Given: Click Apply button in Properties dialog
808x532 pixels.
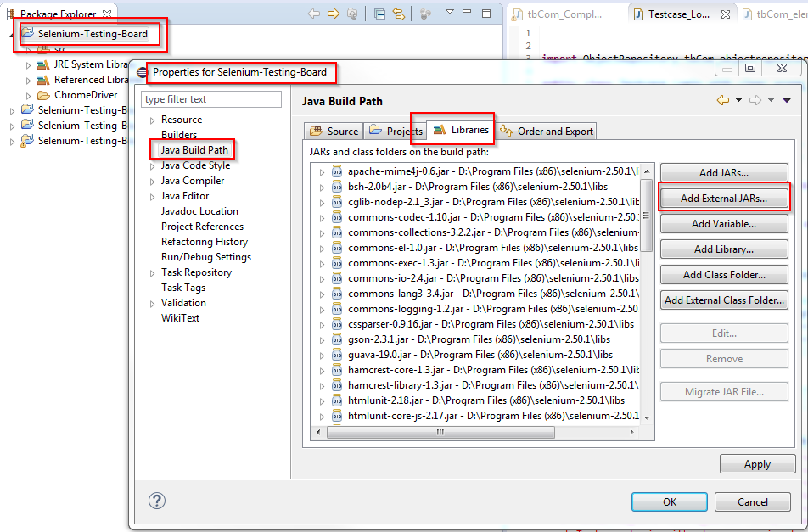Looking at the screenshot, I should tap(757, 464).
